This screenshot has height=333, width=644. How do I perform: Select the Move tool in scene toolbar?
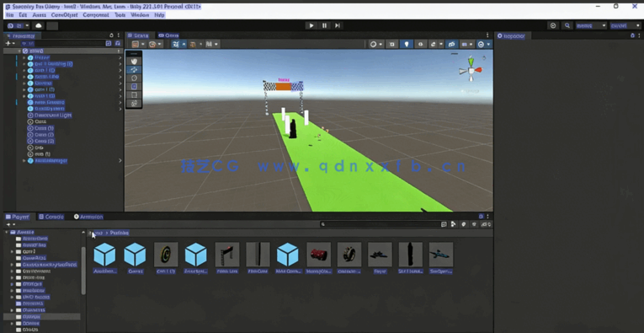point(134,69)
